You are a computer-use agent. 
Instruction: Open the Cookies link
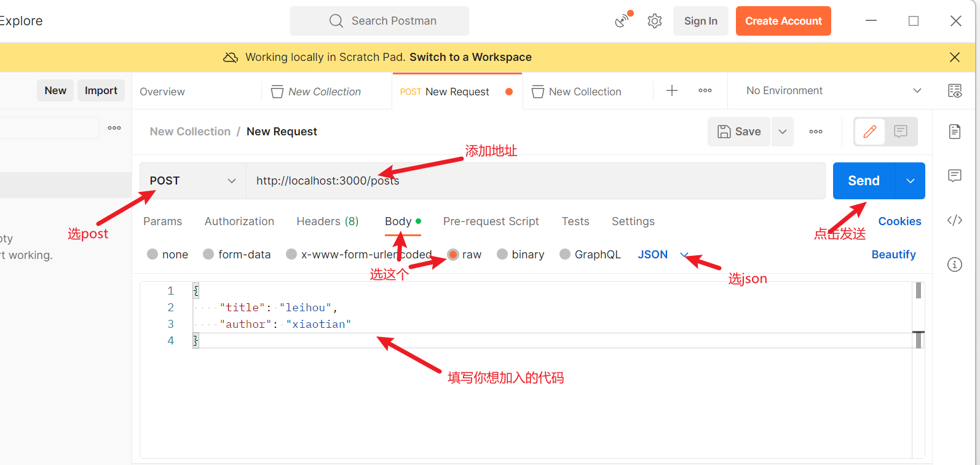[899, 221]
